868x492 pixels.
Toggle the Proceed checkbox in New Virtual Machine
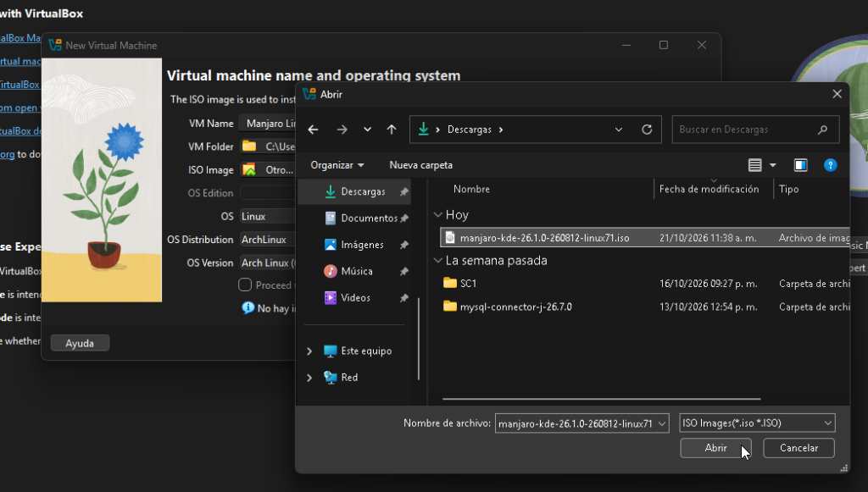[245, 285]
